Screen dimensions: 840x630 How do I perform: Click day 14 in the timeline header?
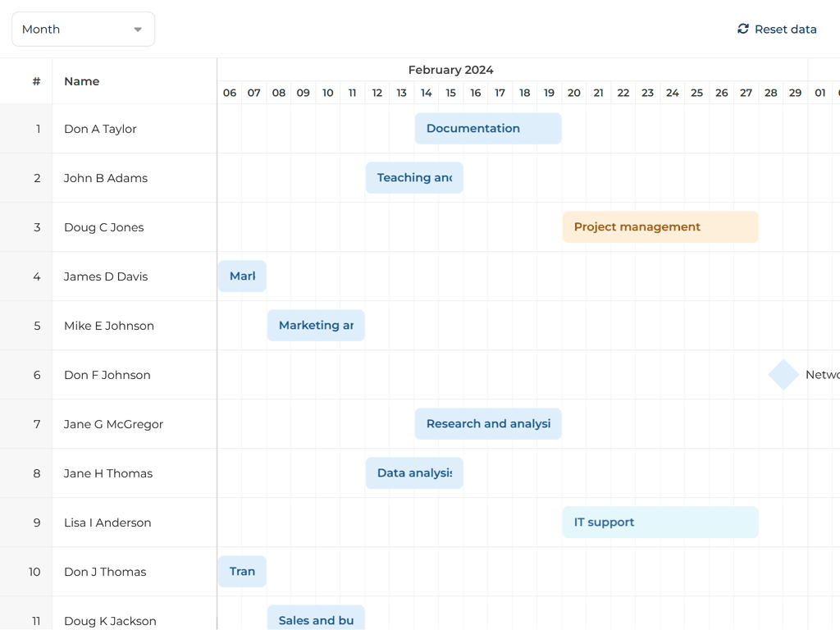pos(427,93)
